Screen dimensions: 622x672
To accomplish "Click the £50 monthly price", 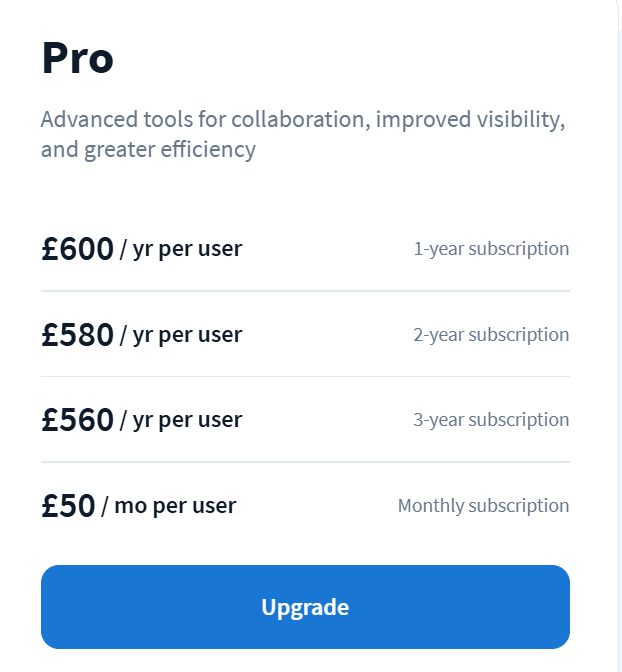I will [x=68, y=506].
